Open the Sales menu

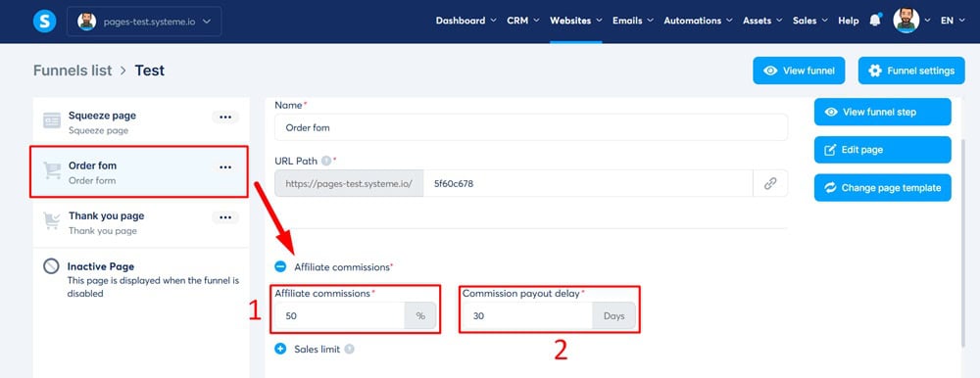click(810, 21)
